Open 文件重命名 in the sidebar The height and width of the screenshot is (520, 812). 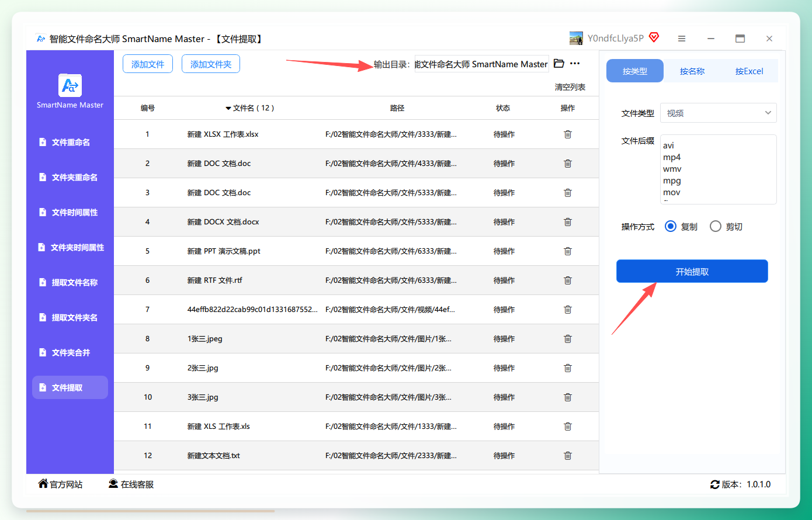click(x=70, y=142)
